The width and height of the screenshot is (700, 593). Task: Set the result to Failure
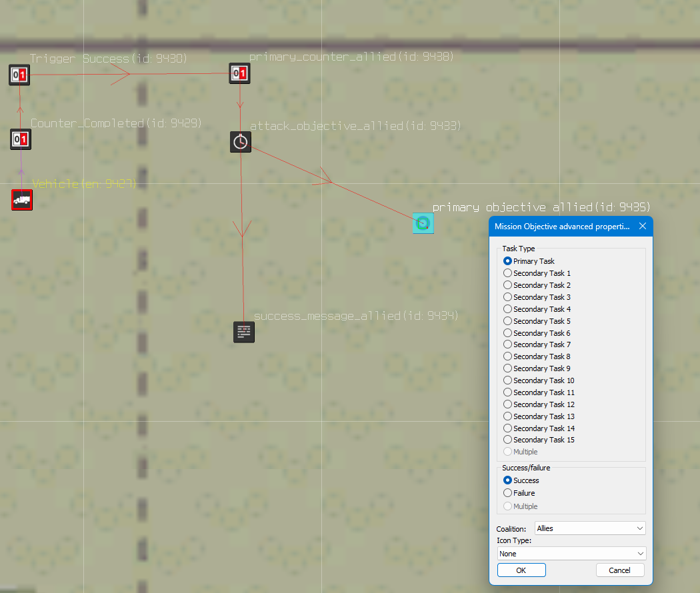pyautogui.click(x=508, y=493)
